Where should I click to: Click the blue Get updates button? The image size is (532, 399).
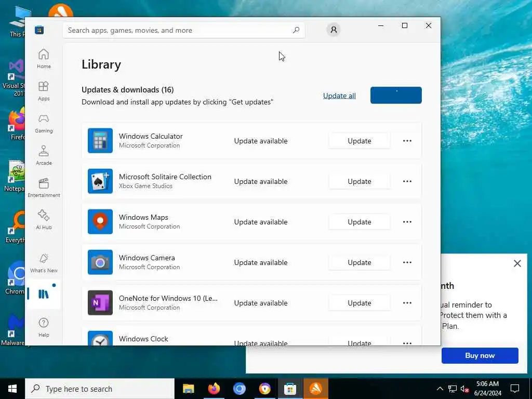pyautogui.click(x=396, y=96)
